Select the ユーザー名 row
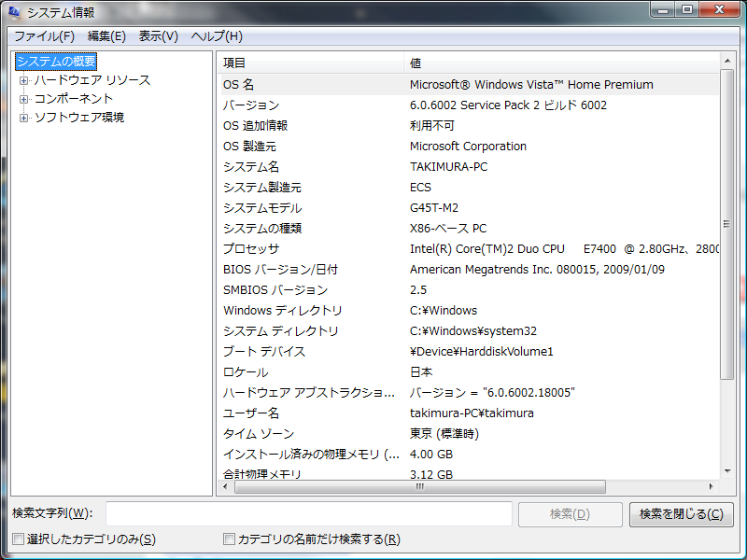This screenshot has height=560, width=747. coord(469,413)
